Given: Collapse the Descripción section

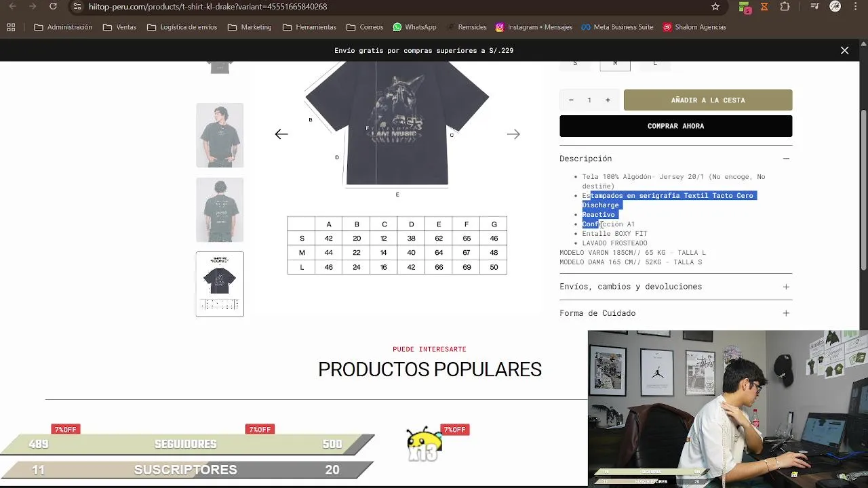Looking at the screenshot, I should pyautogui.click(x=675, y=159).
